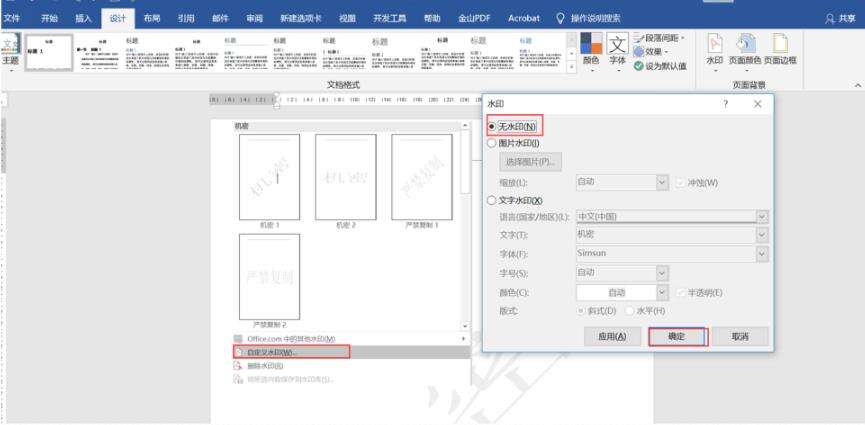
Task: Click the Office.com 中的其他水印 icon
Action: click(238, 338)
